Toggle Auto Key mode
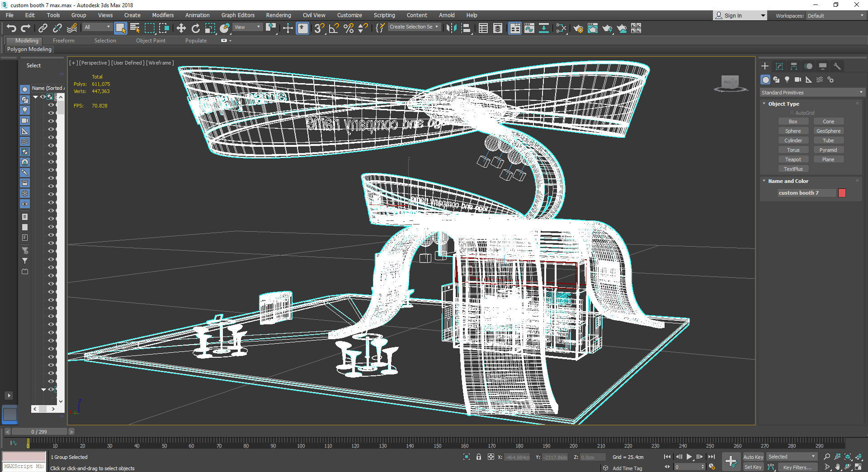Viewport: 868px width, 472px height. point(753,457)
